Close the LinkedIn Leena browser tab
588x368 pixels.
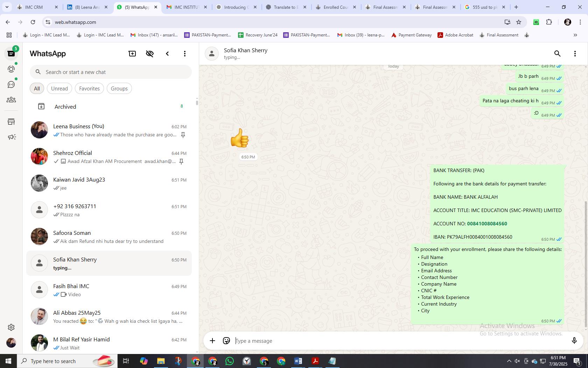106,7
